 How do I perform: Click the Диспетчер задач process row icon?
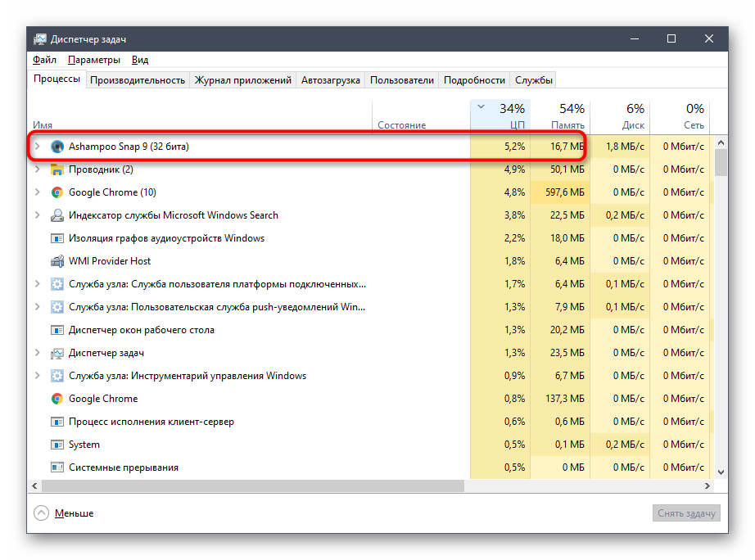coord(57,353)
